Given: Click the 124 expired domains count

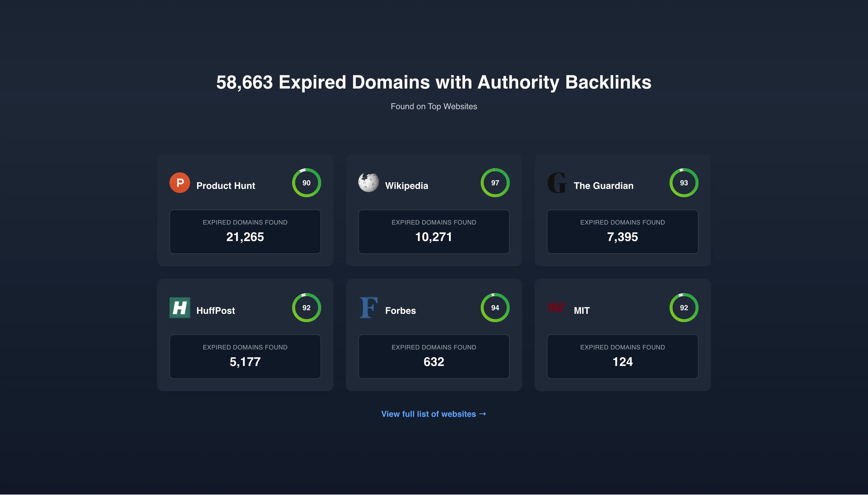Looking at the screenshot, I should (623, 362).
